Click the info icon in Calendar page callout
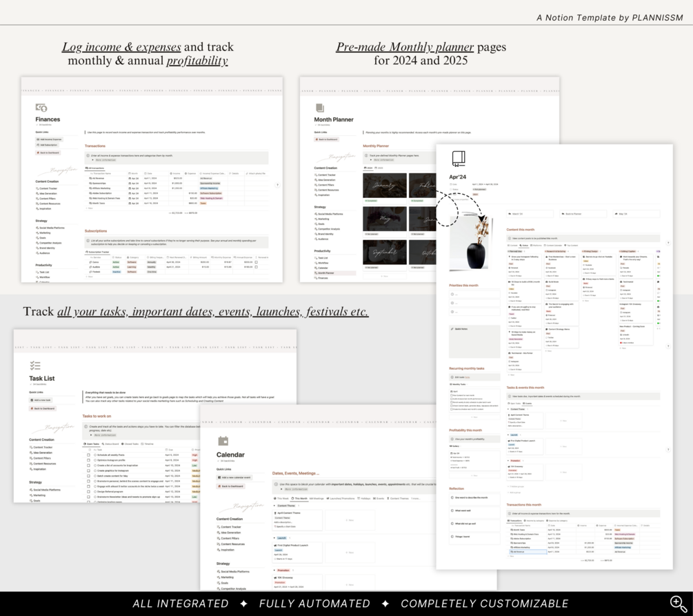The image size is (693, 616). (276, 485)
